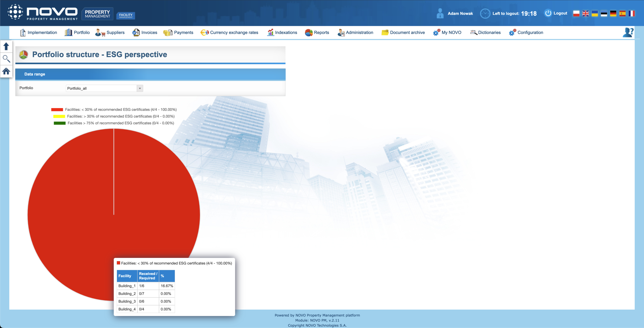This screenshot has width=644, height=328.
Task: Click the Adam Nowak user name
Action: (x=460, y=14)
